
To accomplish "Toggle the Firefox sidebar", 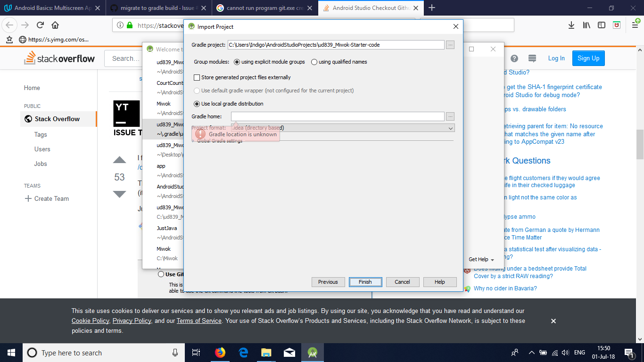I will click(x=602, y=25).
